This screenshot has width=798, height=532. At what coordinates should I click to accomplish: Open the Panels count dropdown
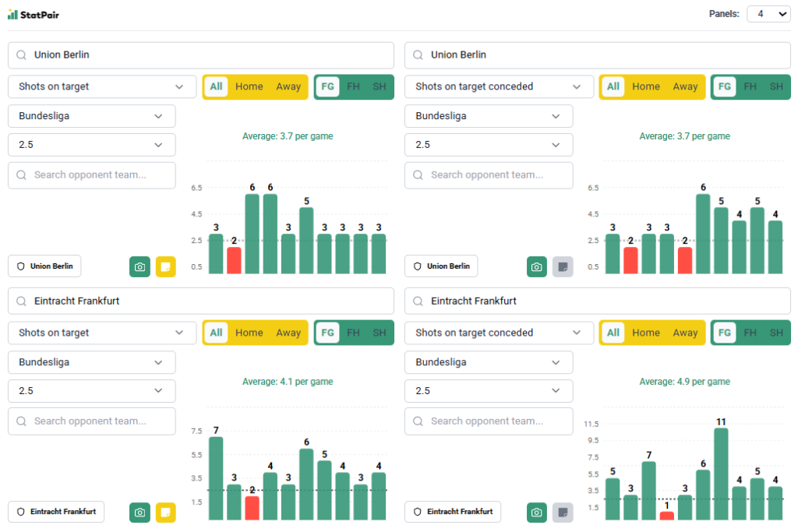[768, 14]
